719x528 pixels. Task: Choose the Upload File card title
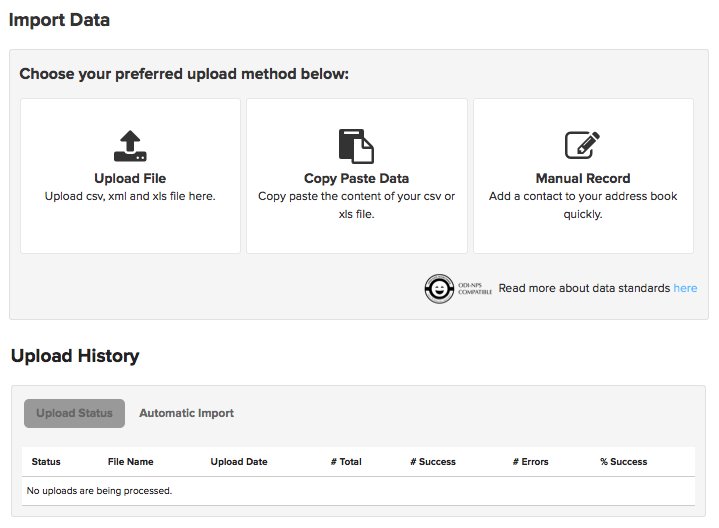click(x=130, y=179)
